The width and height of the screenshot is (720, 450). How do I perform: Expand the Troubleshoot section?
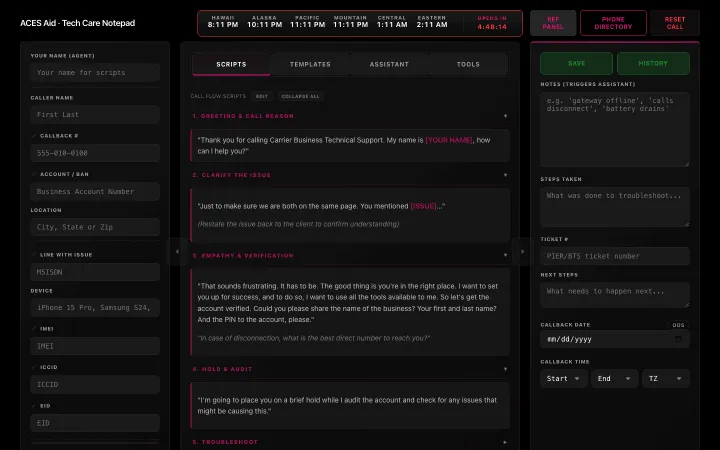[505, 442]
